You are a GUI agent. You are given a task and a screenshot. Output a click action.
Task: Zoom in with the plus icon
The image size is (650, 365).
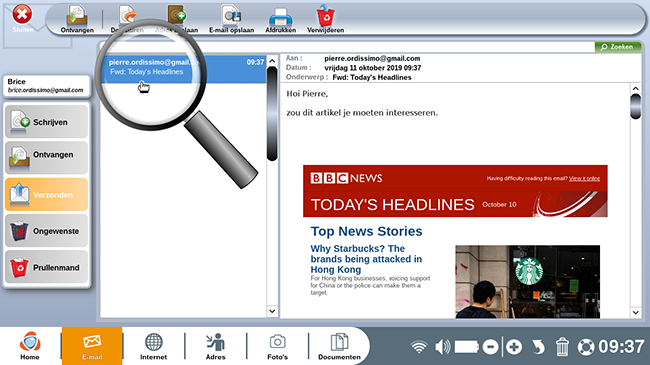514,347
